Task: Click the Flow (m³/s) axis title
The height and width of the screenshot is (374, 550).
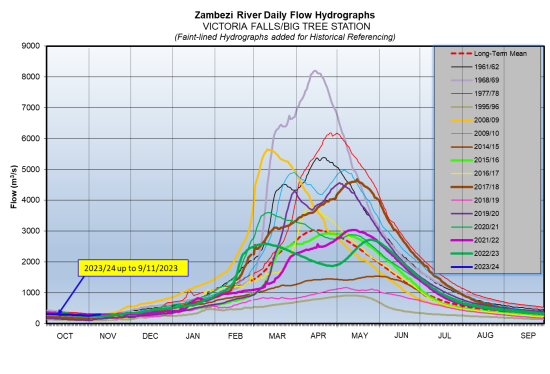Action: (x=14, y=187)
